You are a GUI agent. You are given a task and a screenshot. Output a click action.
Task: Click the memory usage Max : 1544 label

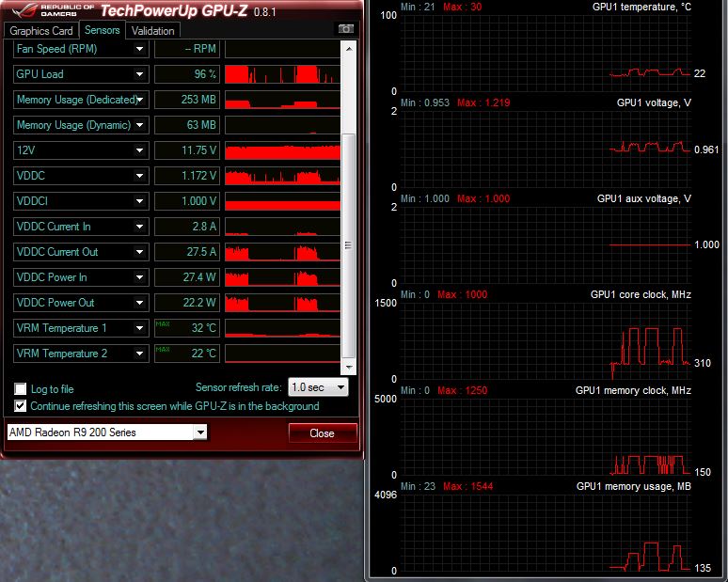point(467,486)
